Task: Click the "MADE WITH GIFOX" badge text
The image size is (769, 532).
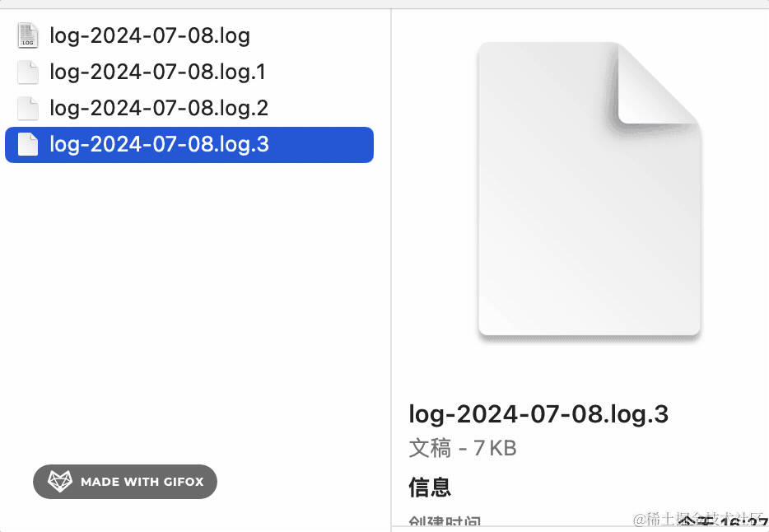Action: click(x=142, y=482)
